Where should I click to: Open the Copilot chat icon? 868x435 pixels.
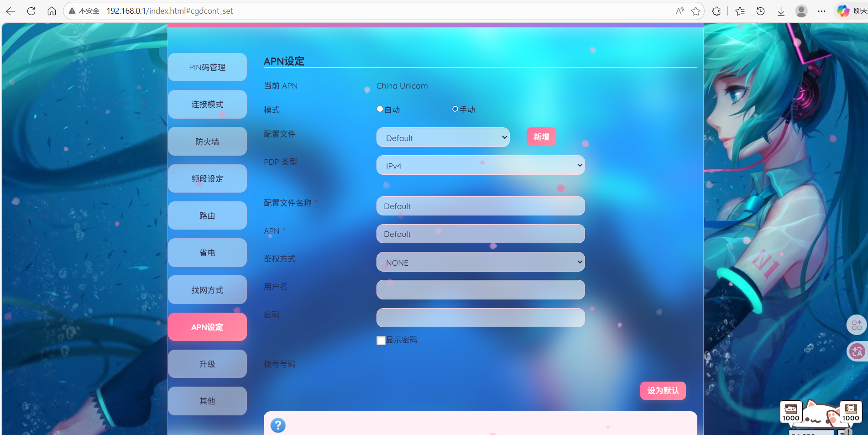tap(843, 11)
